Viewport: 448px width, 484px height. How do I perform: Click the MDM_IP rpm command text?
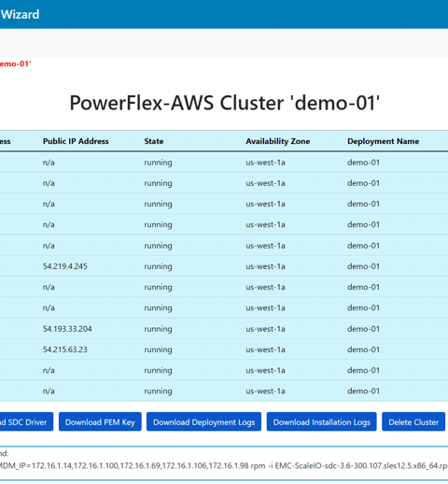point(223,465)
